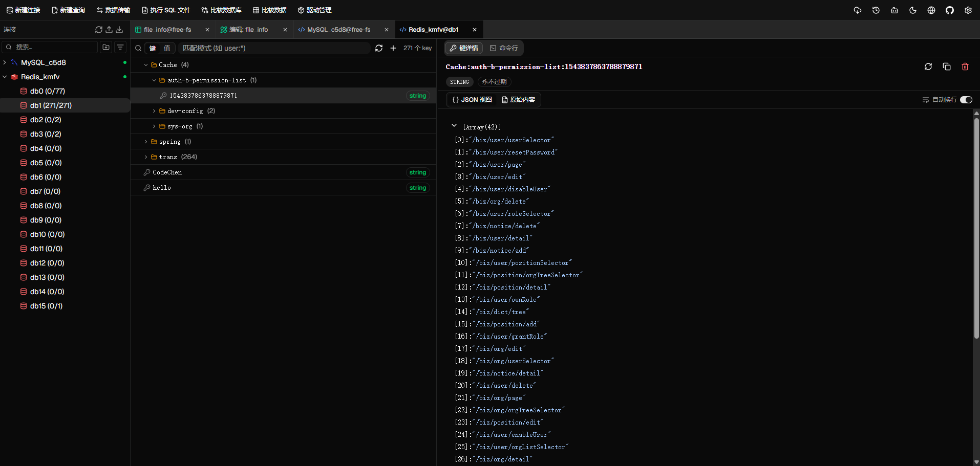Refresh connections list icon
Viewport: 980px width, 466px height.
[99, 30]
